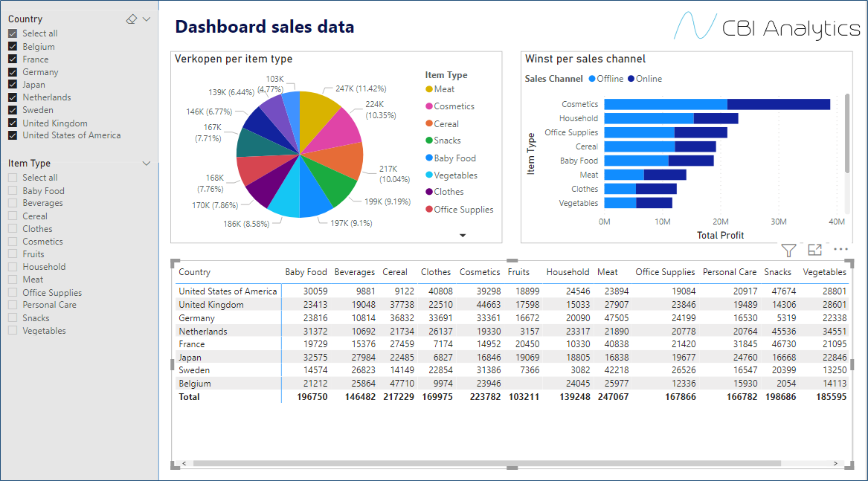Collapse the Item Type slicer using its chevron
This screenshot has height=481, width=868.
click(x=146, y=163)
